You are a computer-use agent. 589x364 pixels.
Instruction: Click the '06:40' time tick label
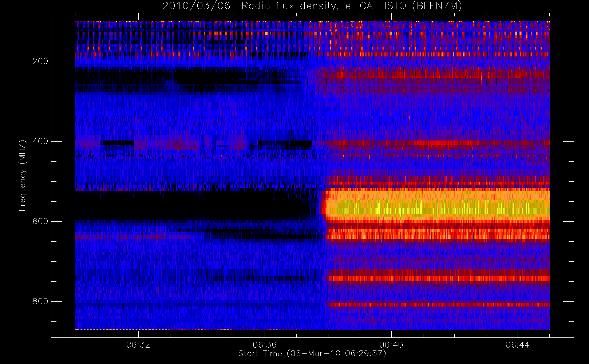click(391, 345)
